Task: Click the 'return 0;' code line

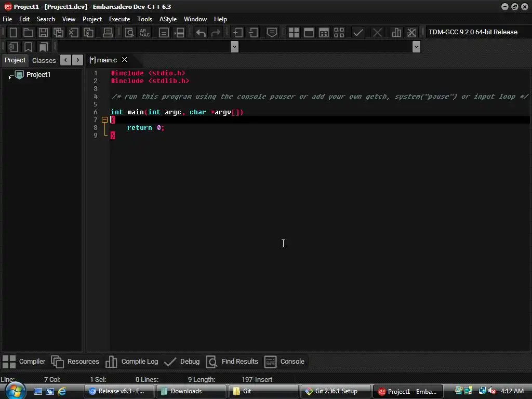Action: pyautogui.click(x=145, y=128)
